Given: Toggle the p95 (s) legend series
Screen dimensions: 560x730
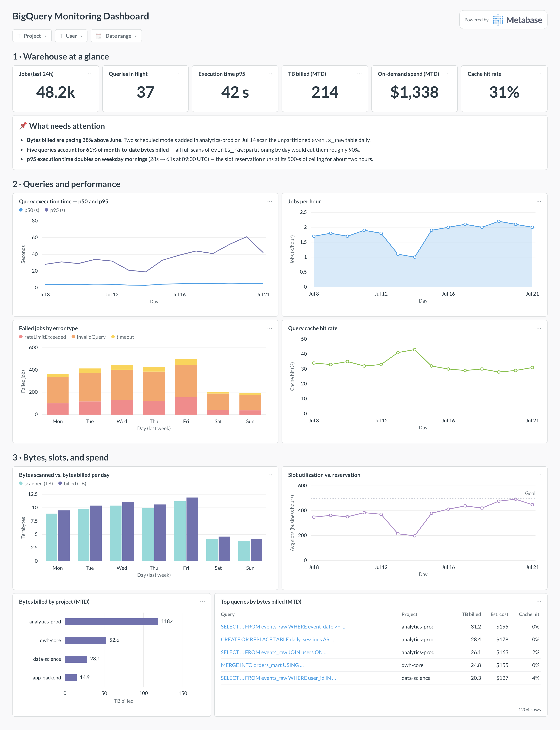Looking at the screenshot, I should click(x=55, y=210).
